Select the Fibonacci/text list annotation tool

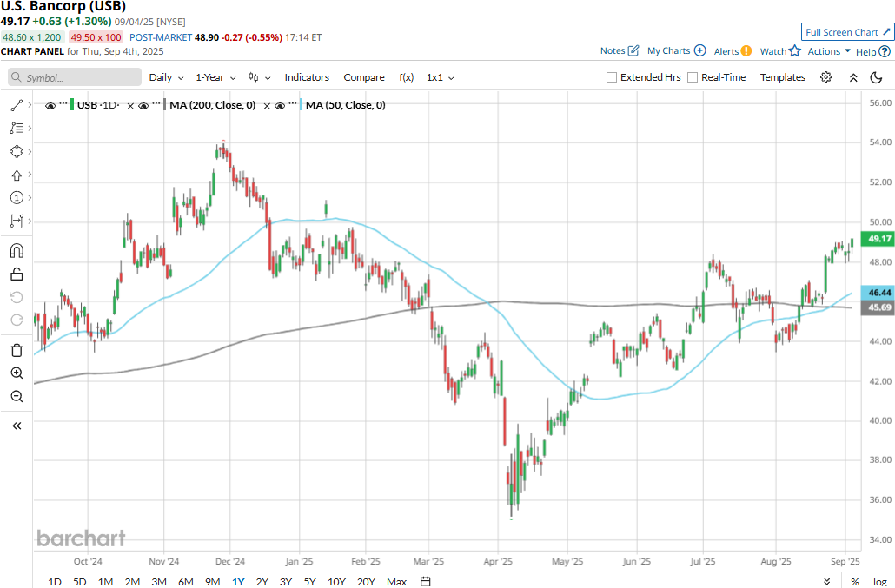point(17,129)
